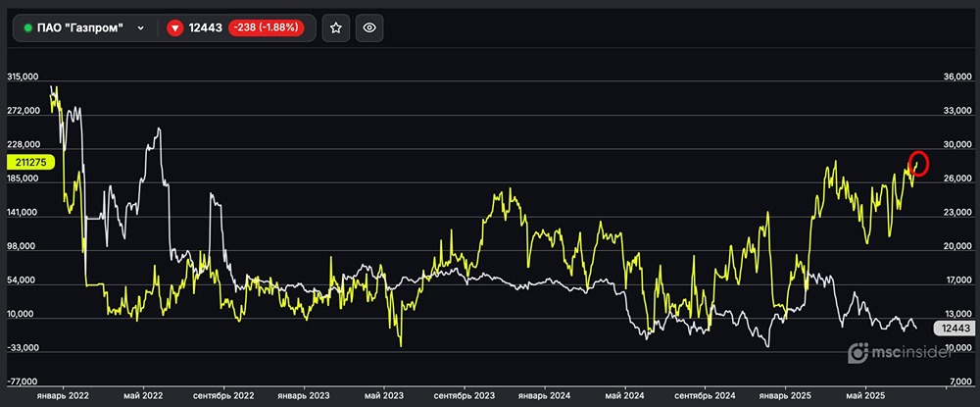Click the январь 2025 axis label
This screenshot has width=980, height=407.
(x=785, y=395)
